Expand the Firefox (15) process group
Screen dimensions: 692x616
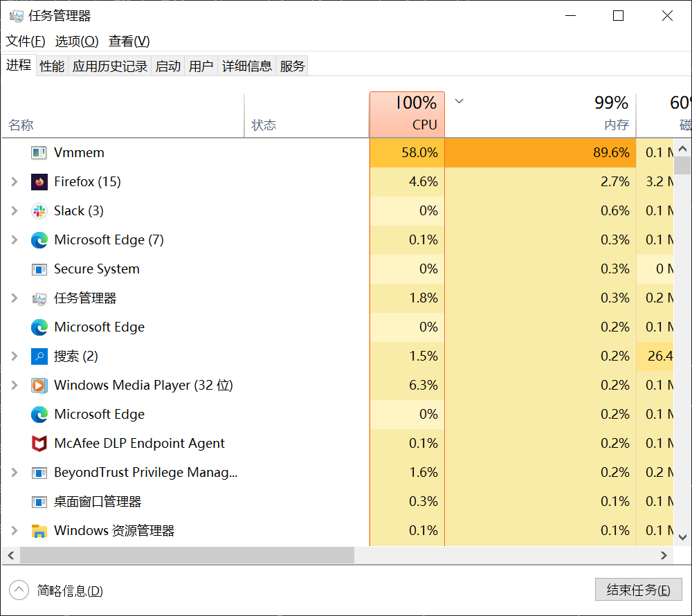coord(14,182)
